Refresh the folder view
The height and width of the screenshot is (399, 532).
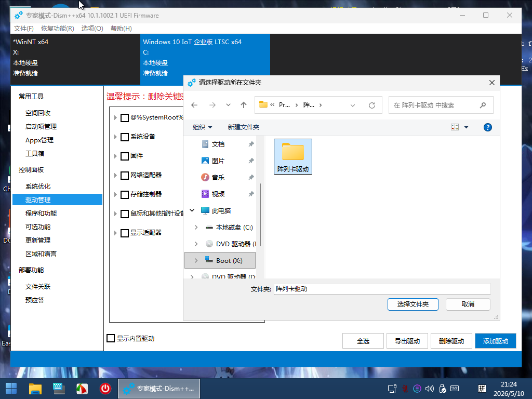pos(372,105)
